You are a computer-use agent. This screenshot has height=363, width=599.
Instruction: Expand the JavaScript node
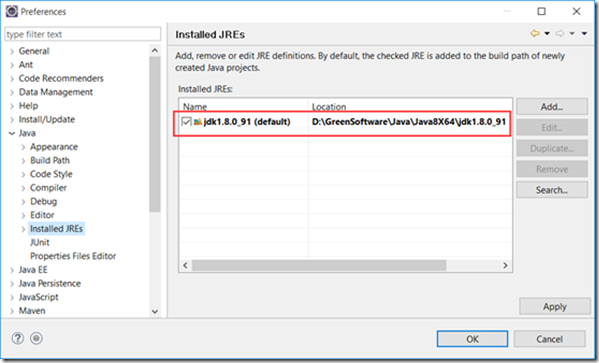click(12, 298)
